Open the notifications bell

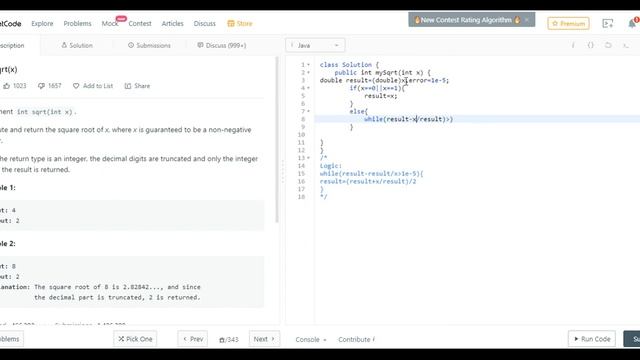pos(632,24)
